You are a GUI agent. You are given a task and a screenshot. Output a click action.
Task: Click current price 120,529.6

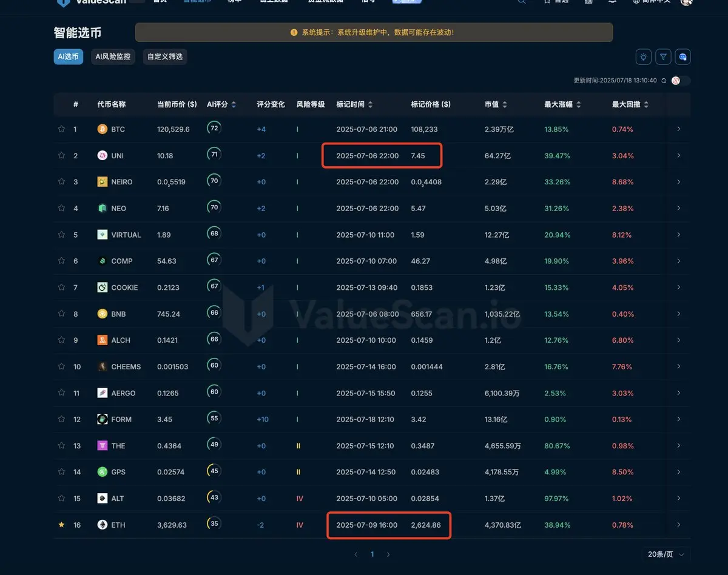click(x=174, y=129)
